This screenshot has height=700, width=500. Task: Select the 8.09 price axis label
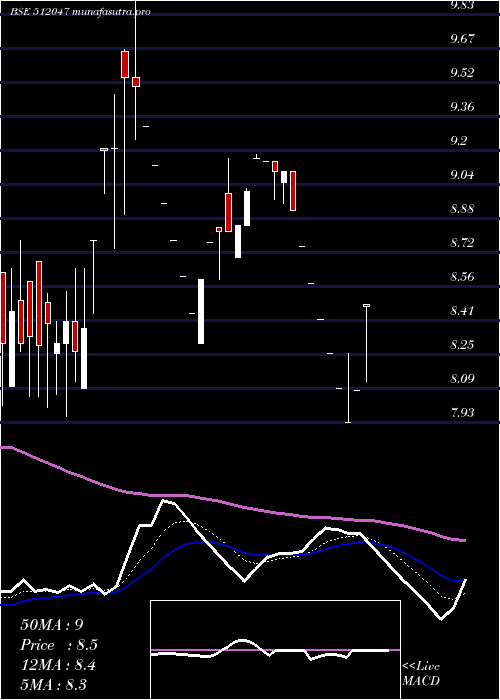(x=462, y=379)
